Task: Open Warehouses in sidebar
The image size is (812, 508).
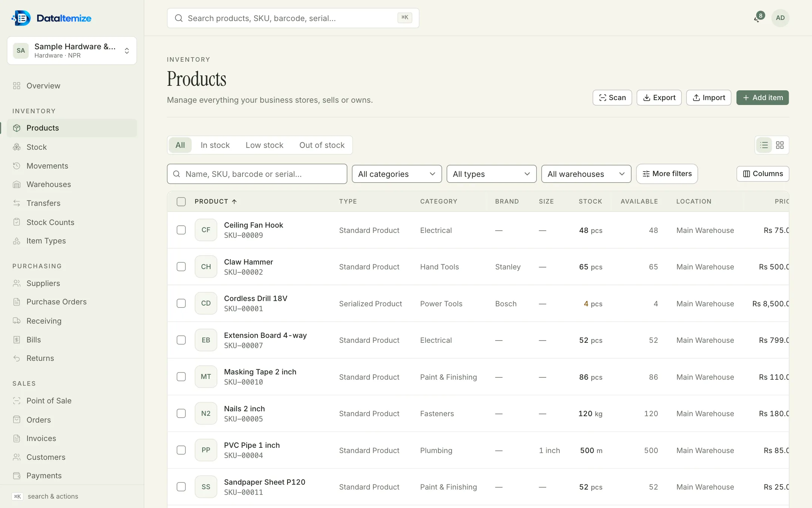Action: 72,184
